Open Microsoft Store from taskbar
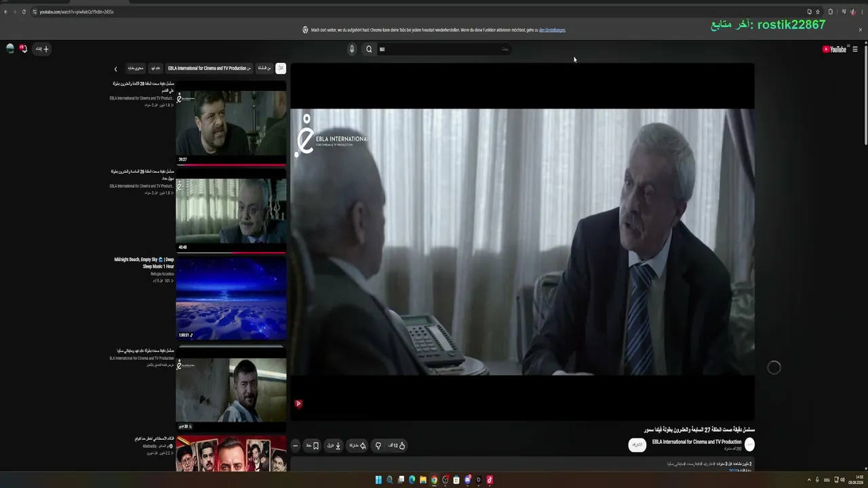The width and height of the screenshot is (868, 488). point(456,480)
